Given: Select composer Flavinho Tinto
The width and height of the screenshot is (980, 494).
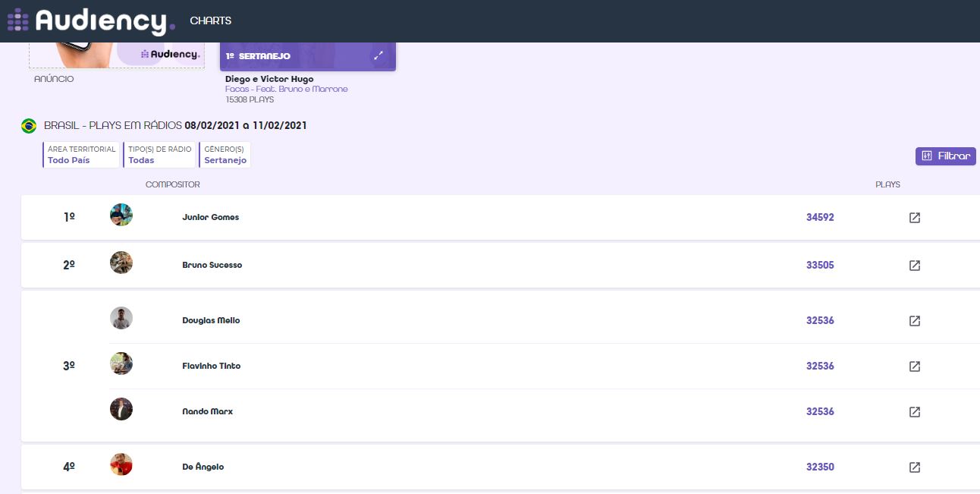Looking at the screenshot, I should click(x=212, y=366).
